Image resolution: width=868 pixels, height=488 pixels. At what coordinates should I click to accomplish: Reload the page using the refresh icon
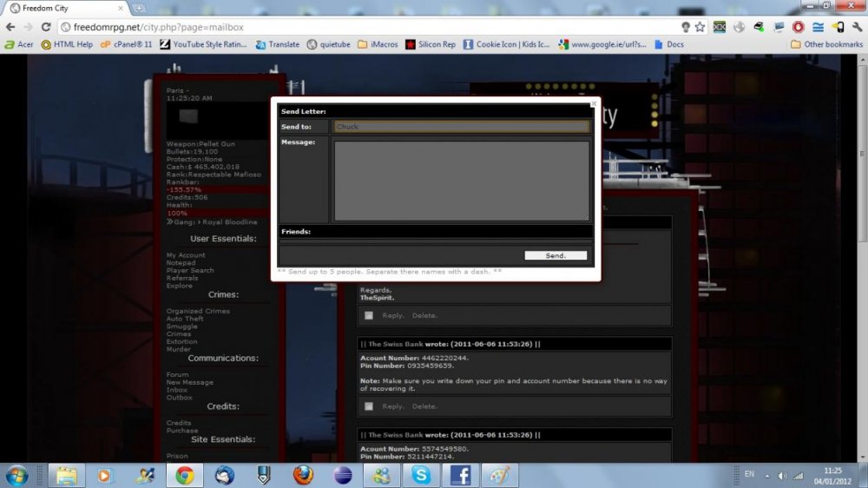[45, 27]
